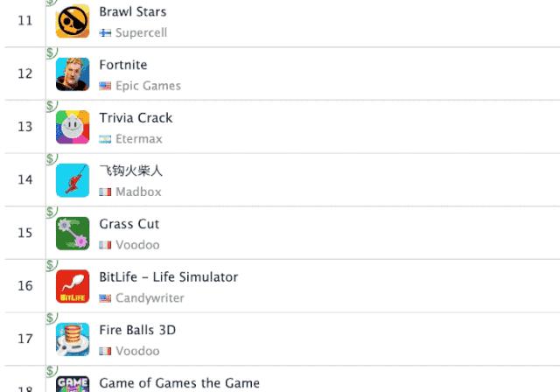Screen dimensions: 560x392
Task: Open the Brawl Stars title link
Action: (x=133, y=12)
